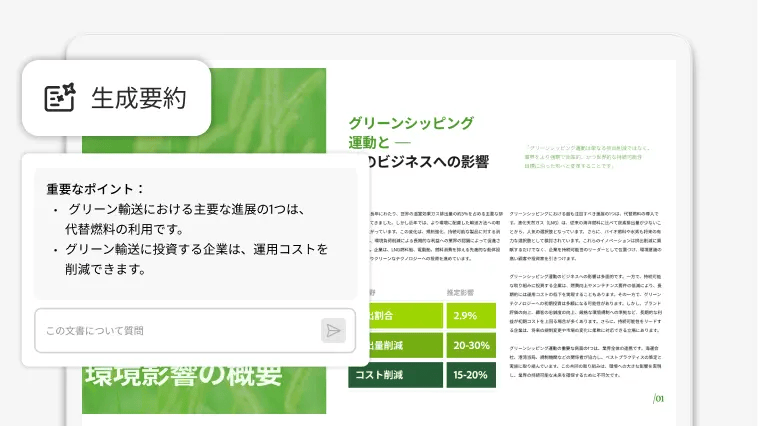Image resolution: width=758 pixels, height=426 pixels.
Task: Click the 運動と heading line
Action: [x=379, y=143]
